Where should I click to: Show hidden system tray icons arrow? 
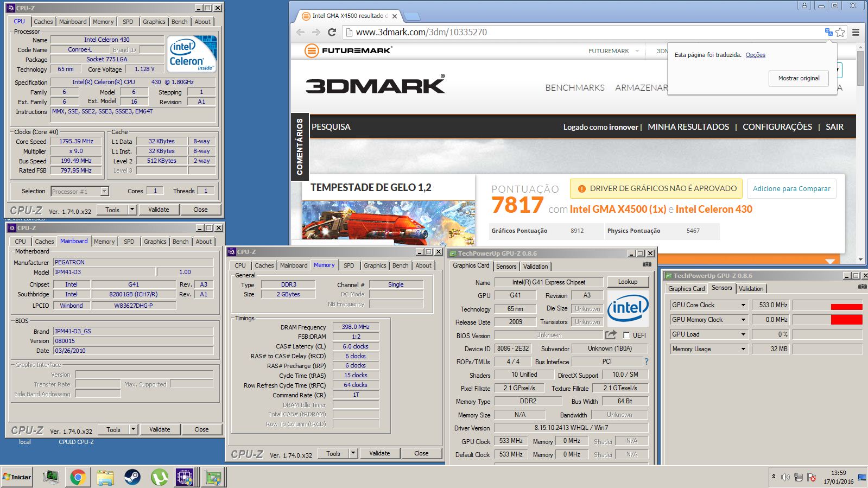[774, 477]
